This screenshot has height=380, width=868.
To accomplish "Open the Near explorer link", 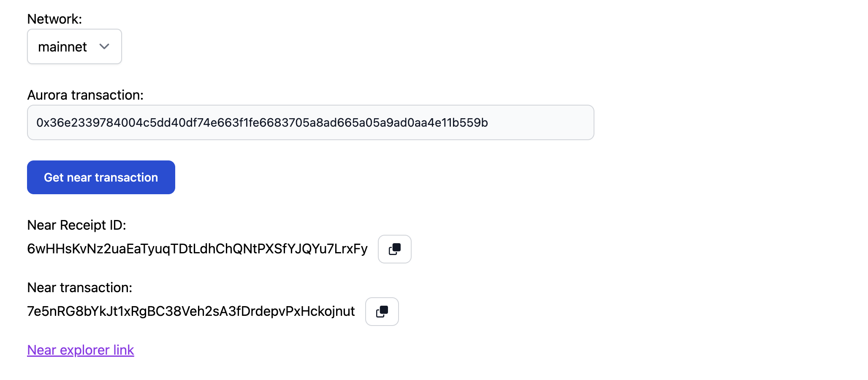I will pyautogui.click(x=81, y=350).
